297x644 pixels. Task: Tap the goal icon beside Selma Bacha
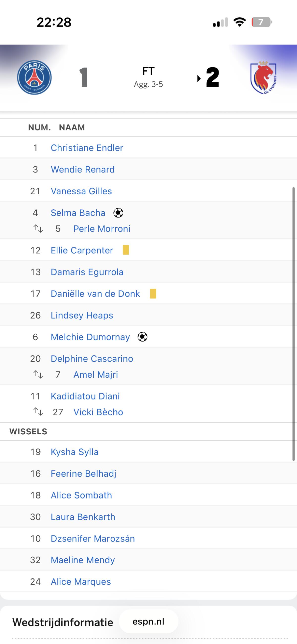click(118, 213)
